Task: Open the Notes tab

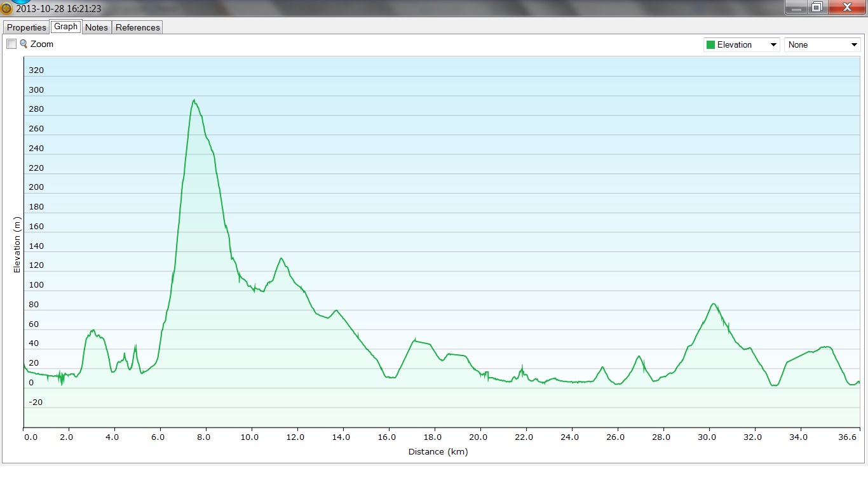Action: tap(97, 27)
